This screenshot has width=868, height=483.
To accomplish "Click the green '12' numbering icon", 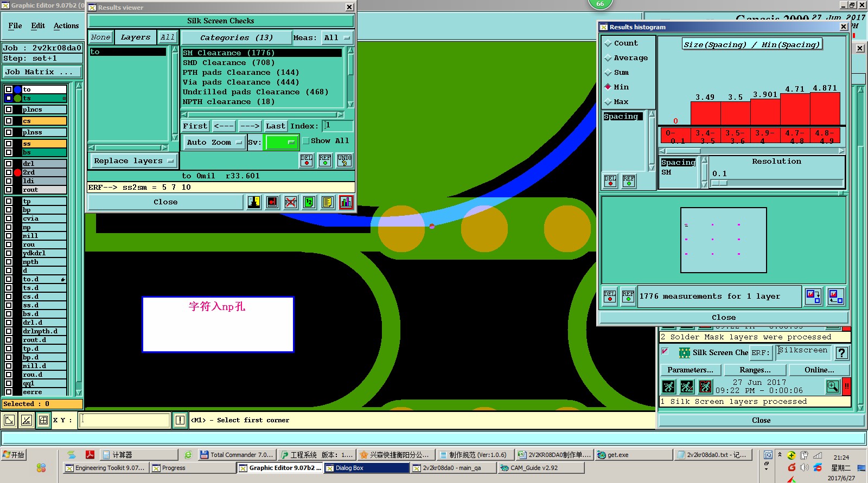I will point(309,202).
